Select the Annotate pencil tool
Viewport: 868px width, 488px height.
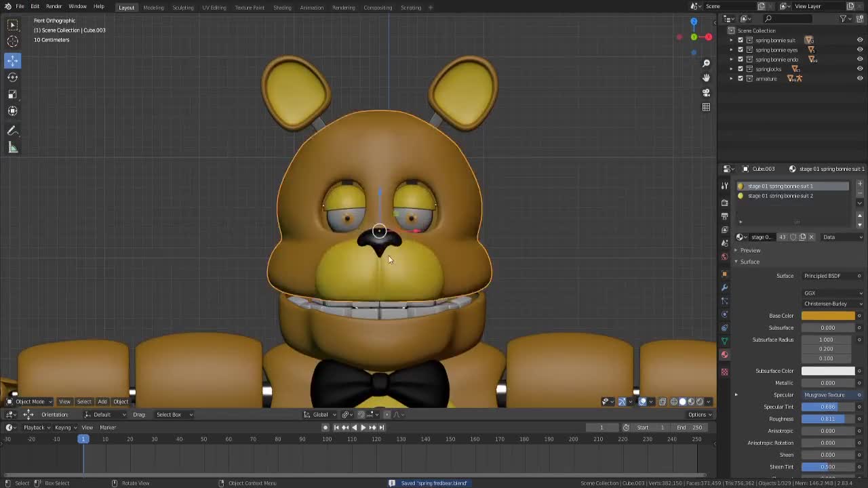[12, 131]
